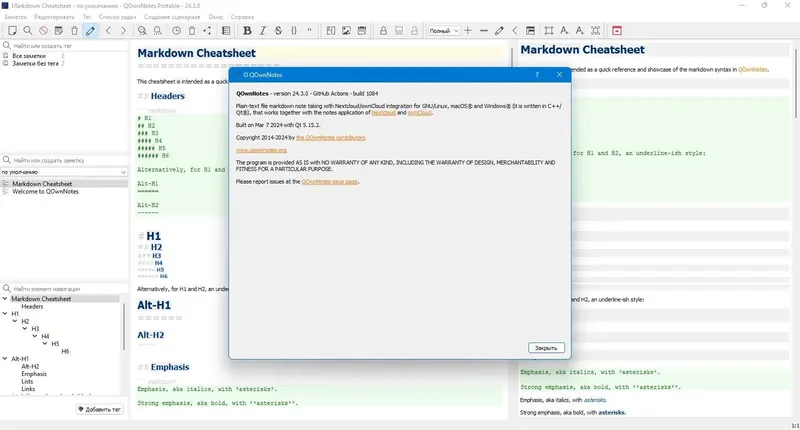Click the panel layout icon in toolbar
Image resolution: width=800 pixels, height=430 pixels.
(x=531, y=31)
